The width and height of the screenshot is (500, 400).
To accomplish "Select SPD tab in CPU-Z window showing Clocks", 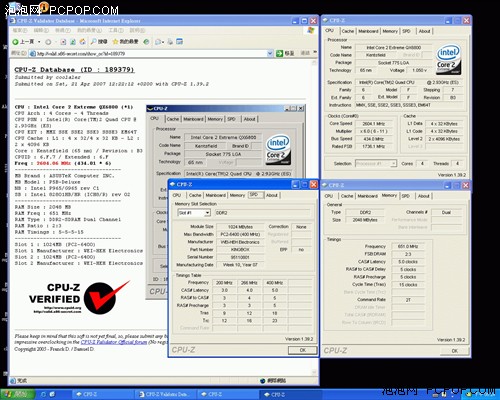I will coord(406,31).
